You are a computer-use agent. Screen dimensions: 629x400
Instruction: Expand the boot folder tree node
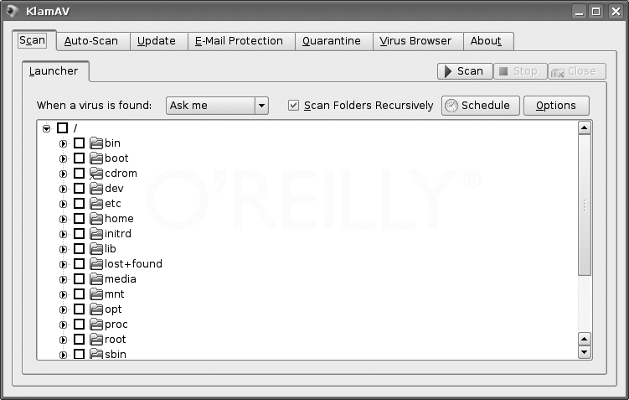coord(63,158)
